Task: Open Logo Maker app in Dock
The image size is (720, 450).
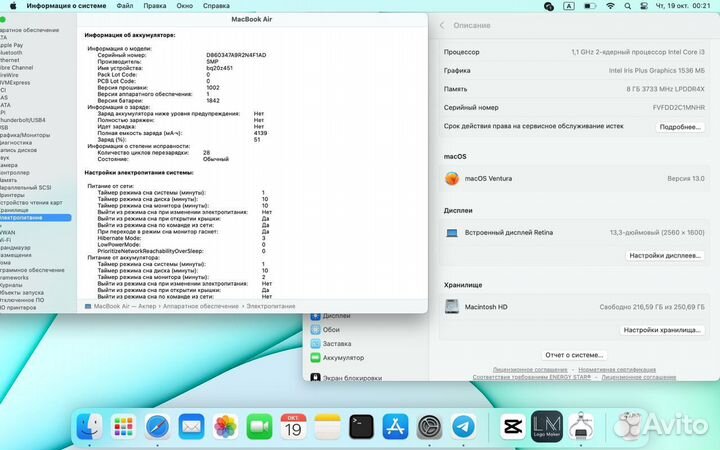Action: point(547,427)
